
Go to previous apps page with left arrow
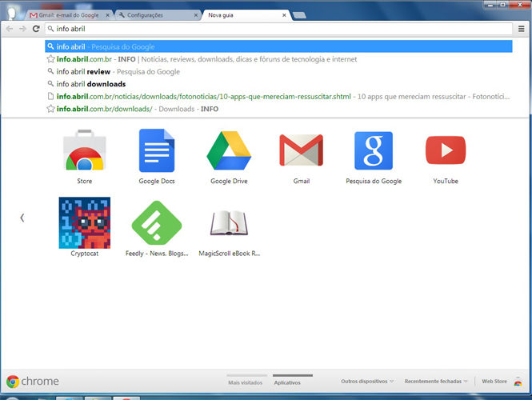(x=22, y=218)
